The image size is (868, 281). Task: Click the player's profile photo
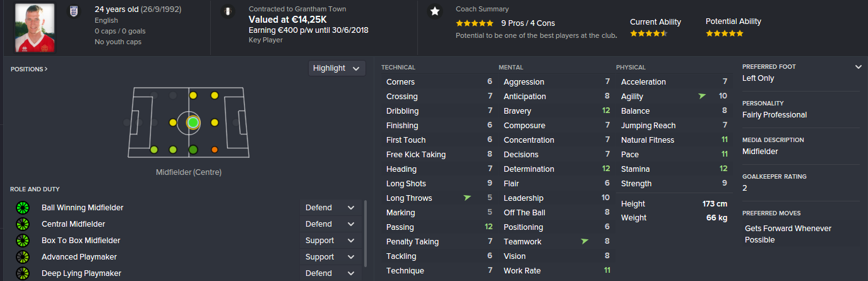(x=35, y=28)
